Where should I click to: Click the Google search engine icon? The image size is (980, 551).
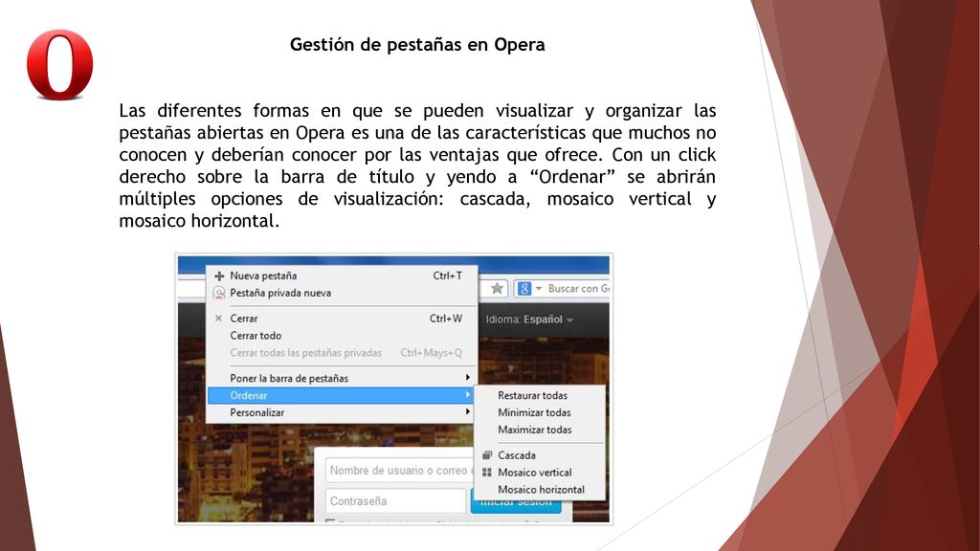(x=524, y=288)
